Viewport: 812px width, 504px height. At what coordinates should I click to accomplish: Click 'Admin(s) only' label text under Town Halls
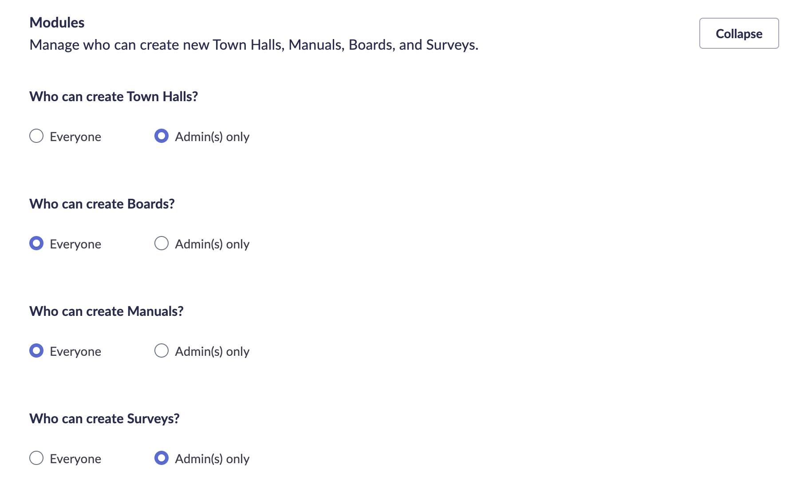click(x=212, y=137)
